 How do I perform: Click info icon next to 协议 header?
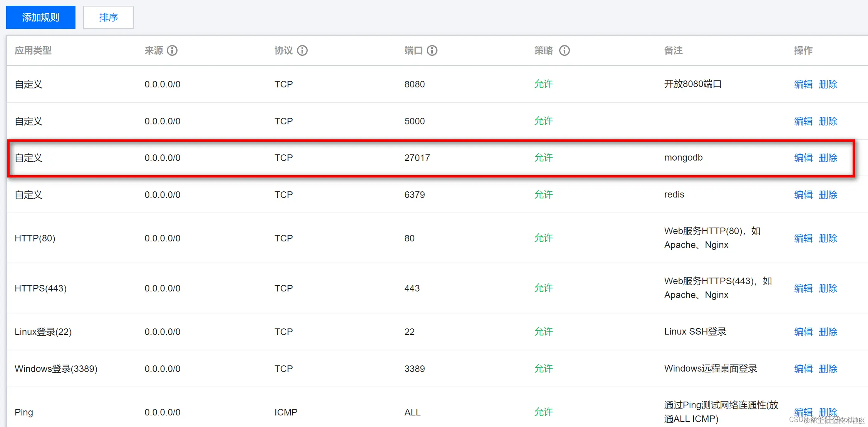[302, 50]
